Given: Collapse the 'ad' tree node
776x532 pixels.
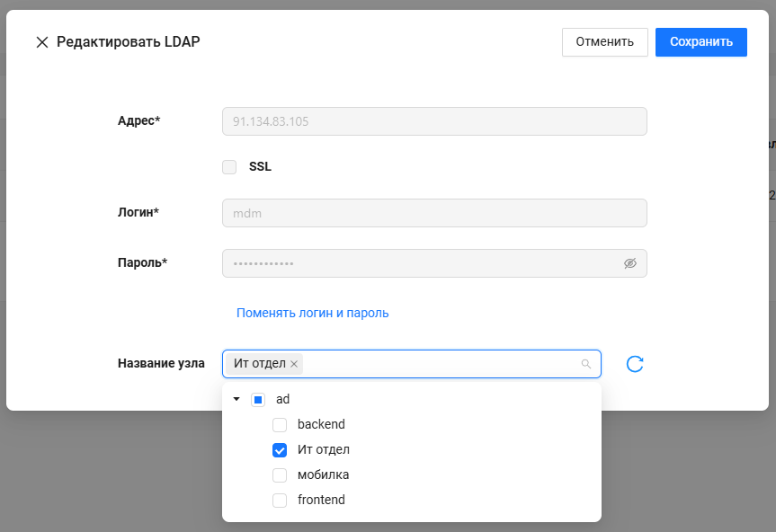Looking at the screenshot, I should pyautogui.click(x=236, y=399).
